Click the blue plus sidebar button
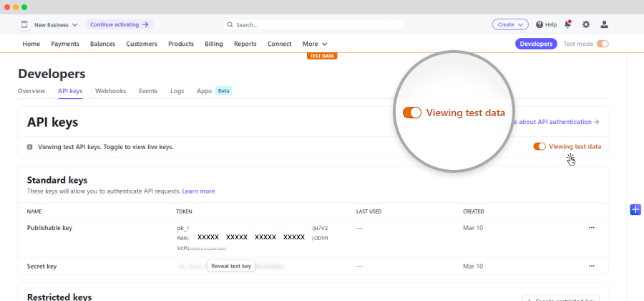 tap(635, 209)
